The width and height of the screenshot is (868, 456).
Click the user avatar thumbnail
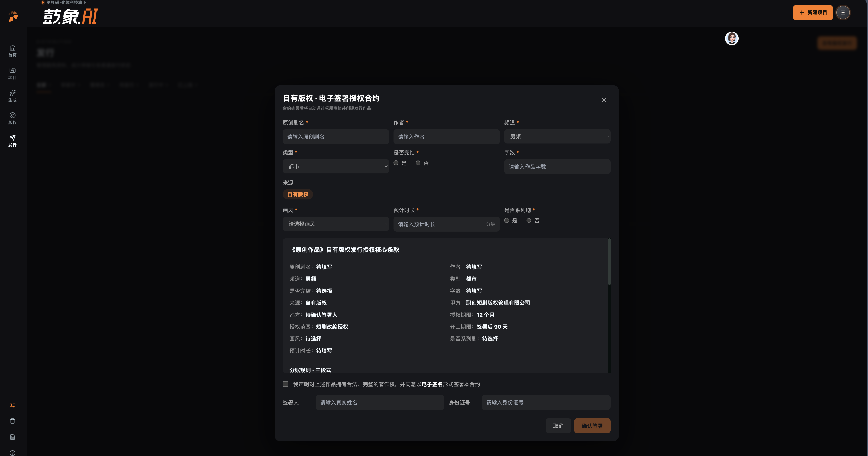[732, 38]
